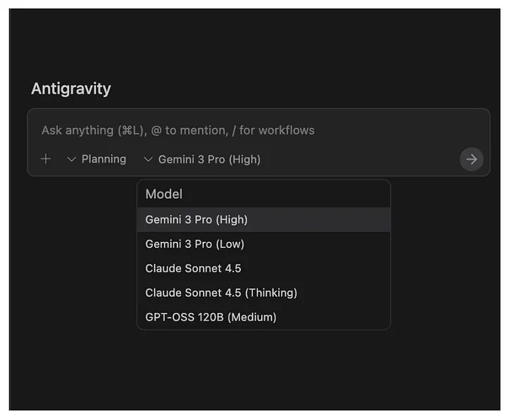
Task: Click the Antigravity panel title
Action: coord(71,89)
